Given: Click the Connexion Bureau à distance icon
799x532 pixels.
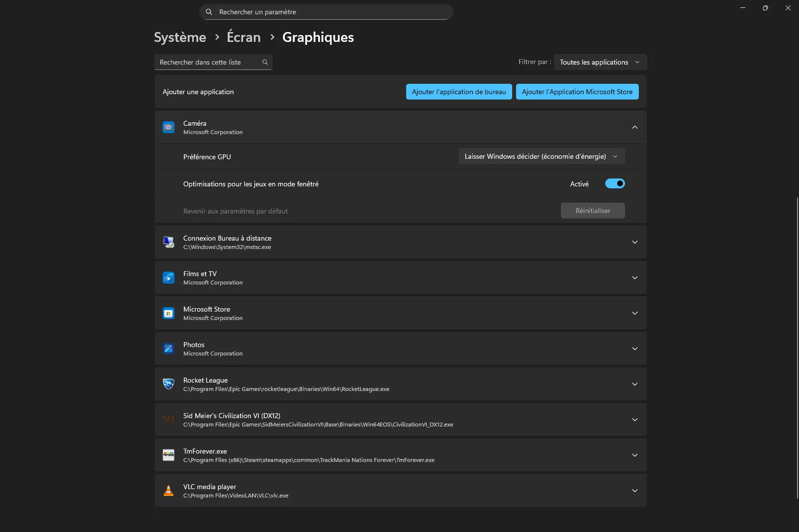Looking at the screenshot, I should tap(169, 242).
